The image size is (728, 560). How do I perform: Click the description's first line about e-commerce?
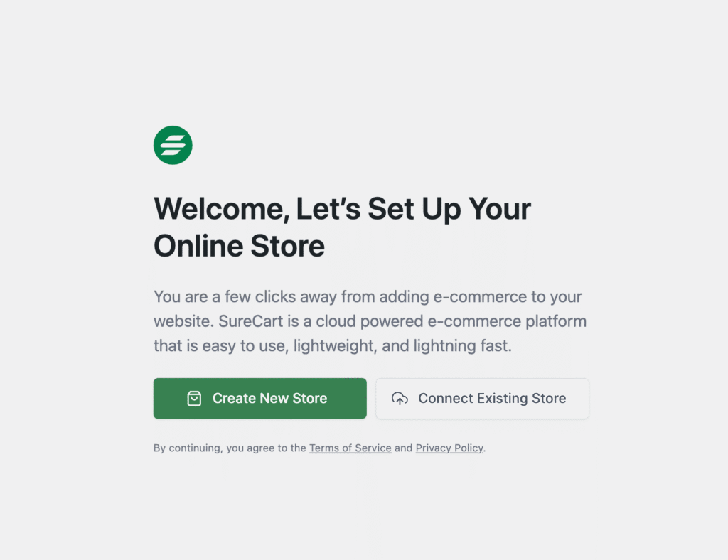(x=368, y=297)
